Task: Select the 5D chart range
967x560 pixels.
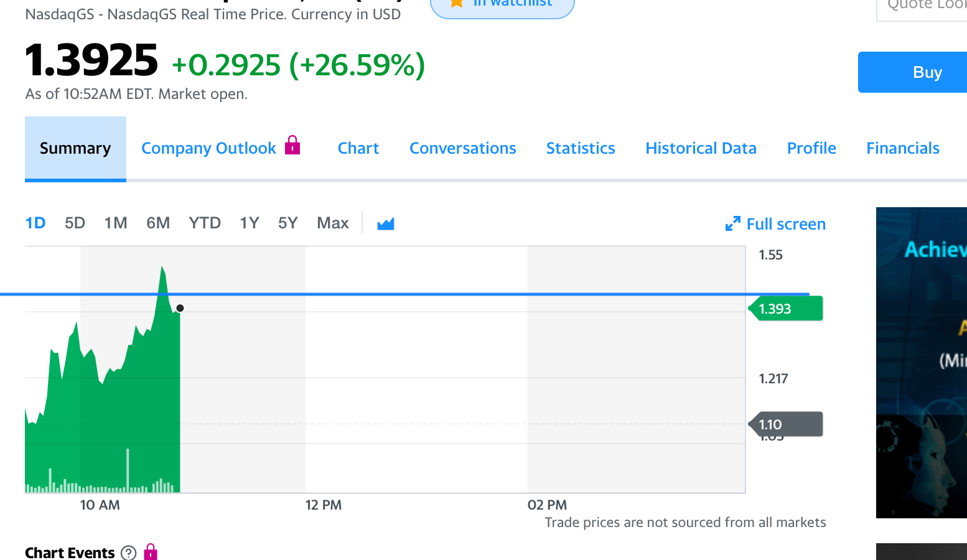Action: [x=75, y=223]
